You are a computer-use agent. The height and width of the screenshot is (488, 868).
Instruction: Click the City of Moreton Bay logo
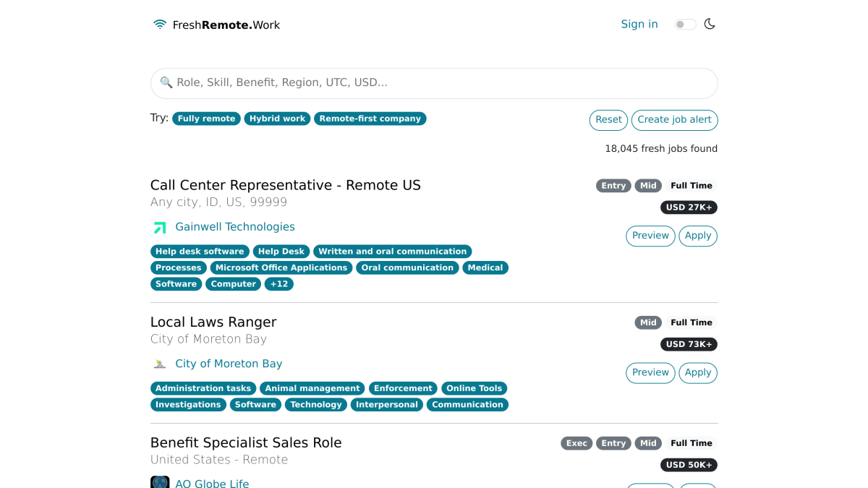[160, 364]
